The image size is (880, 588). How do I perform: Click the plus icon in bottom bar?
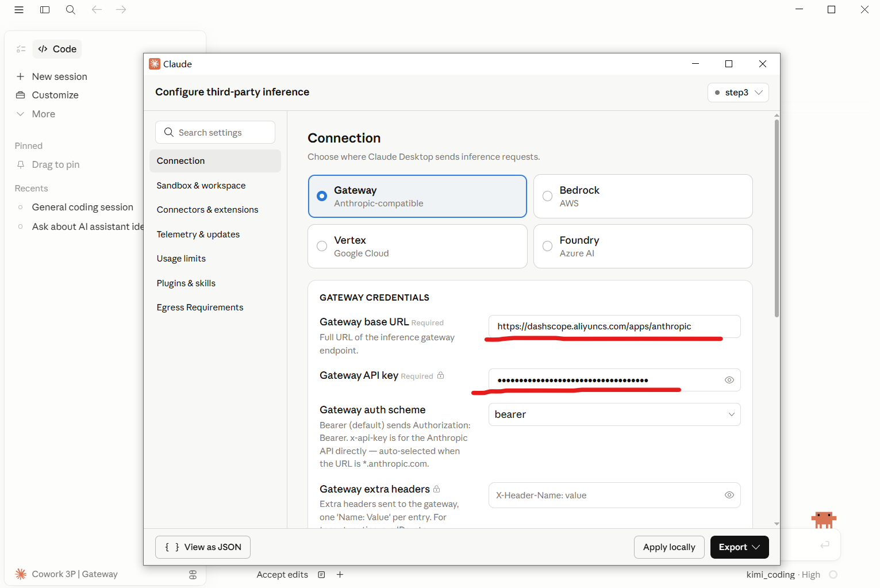coord(340,574)
